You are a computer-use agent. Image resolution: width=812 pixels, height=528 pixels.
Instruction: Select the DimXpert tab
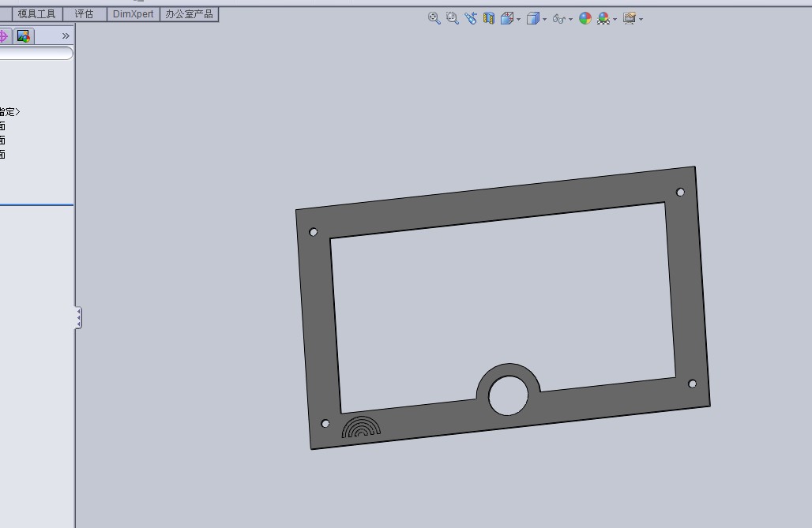[x=133, y=14]
